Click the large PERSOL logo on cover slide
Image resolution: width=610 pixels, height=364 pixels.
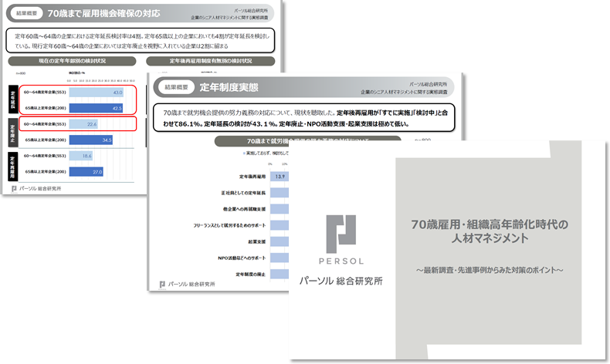pyautogui.click(x=340, y=235)
